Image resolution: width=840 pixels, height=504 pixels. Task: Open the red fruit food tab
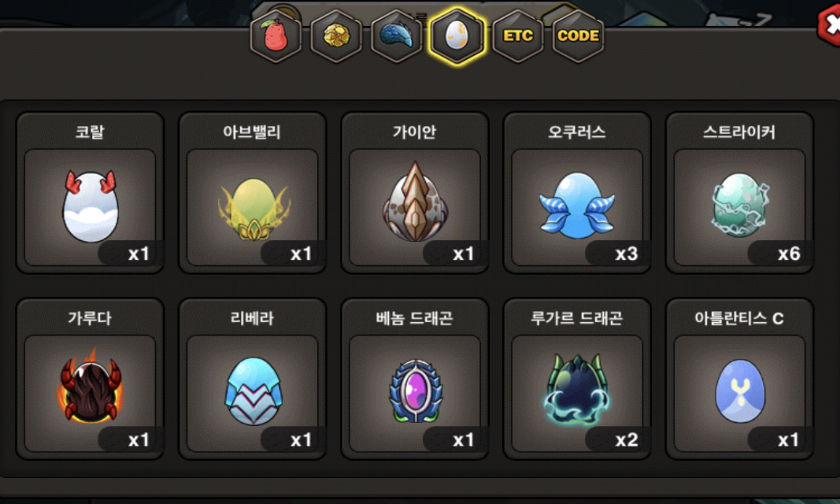(x=276, y=37)
